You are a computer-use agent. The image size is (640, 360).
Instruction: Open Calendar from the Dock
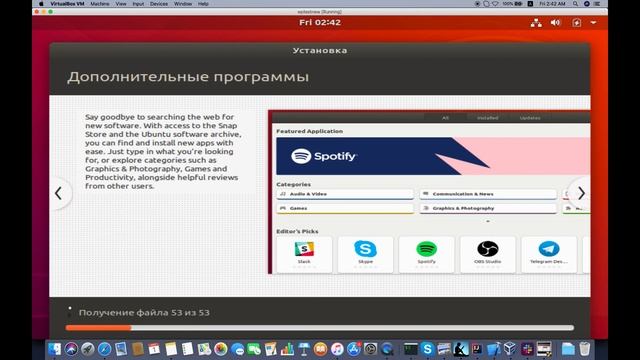tap(154, 349)
